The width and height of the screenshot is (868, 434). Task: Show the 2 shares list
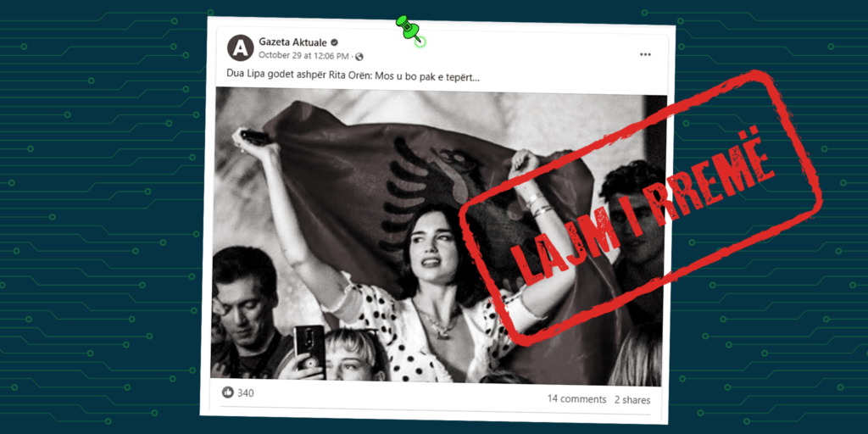[x=632, y=400]
